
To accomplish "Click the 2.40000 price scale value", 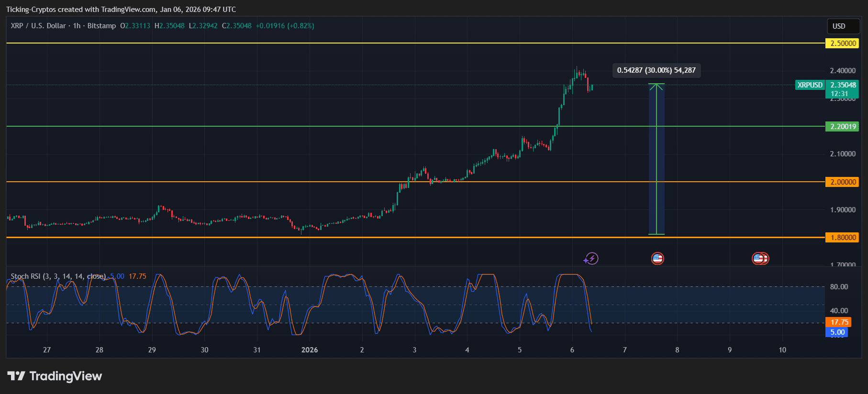I will point(843,71).
